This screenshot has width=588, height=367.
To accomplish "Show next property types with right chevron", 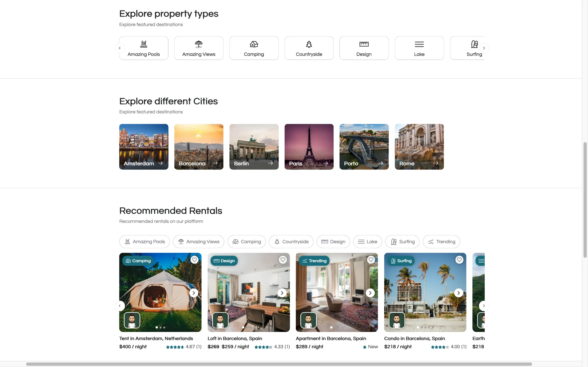I will coord(484,48).
